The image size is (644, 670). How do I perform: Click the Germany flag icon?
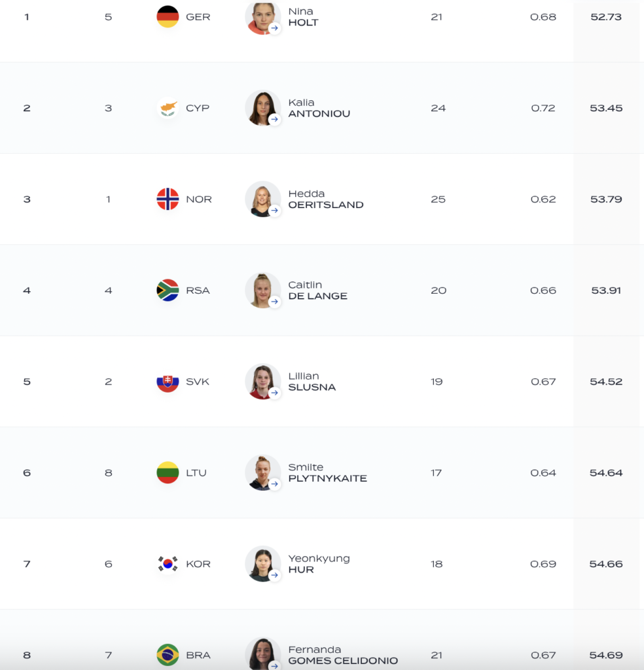coord(168,17)
